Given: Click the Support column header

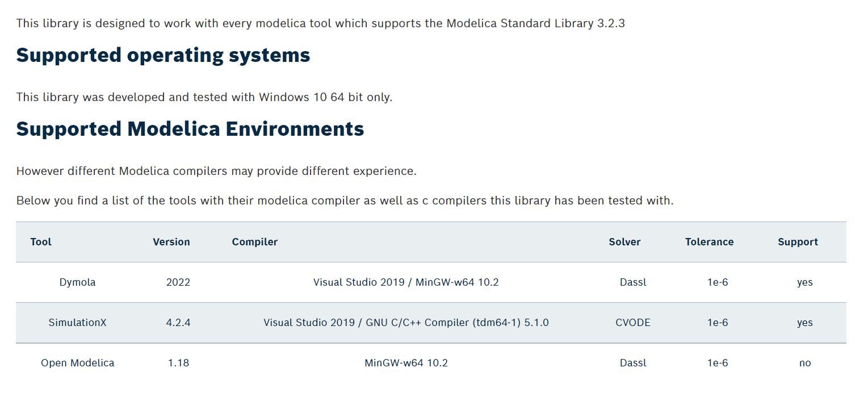Looking at the screenshot, I should pyautogui.click(x=798, y=242).
